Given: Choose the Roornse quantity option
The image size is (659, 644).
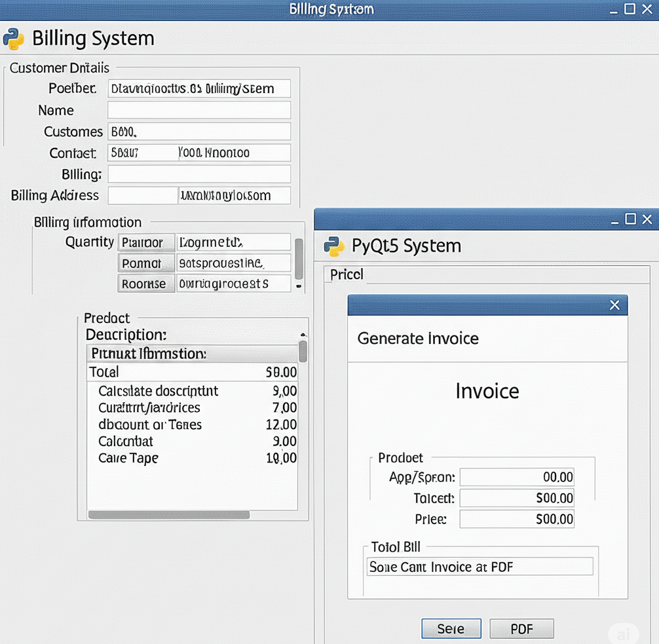Looking at the screenshot, I should [145, 284].
